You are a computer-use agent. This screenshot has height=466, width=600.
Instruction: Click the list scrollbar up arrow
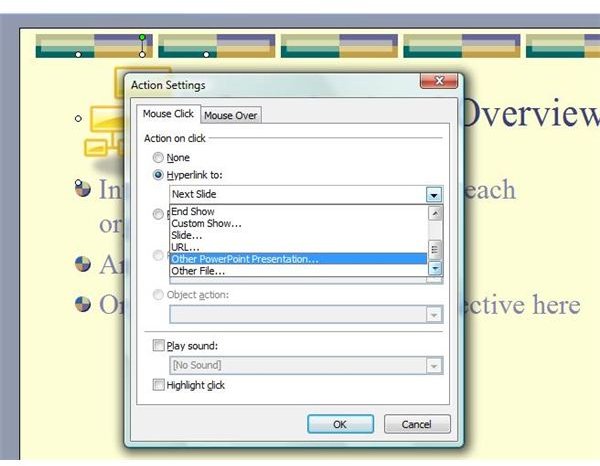(x=435, y=213)
